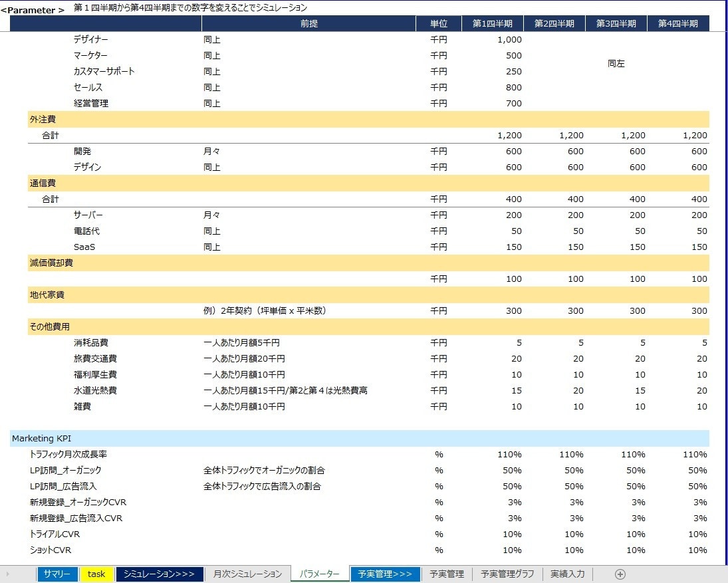This screenshot has width=728, height=583.
Task: Click the トライアルCVR label
Action: 55,534
